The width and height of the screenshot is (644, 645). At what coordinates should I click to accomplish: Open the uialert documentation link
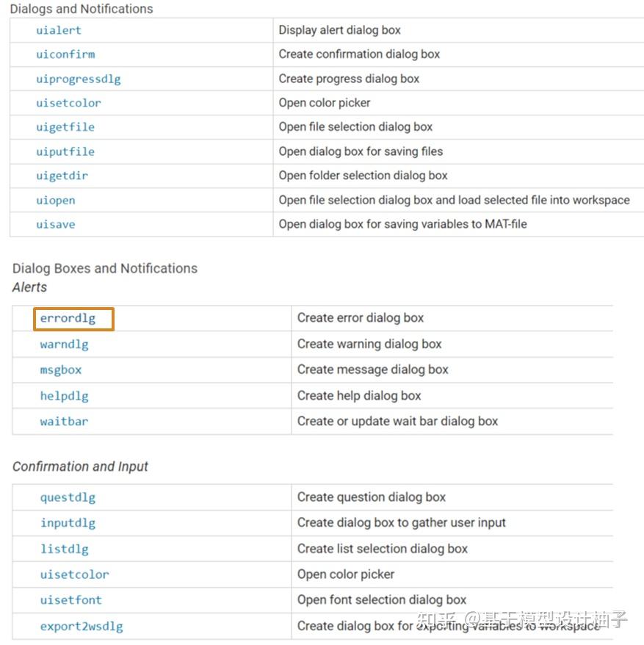pyautogui.click(x=58, y=30)
